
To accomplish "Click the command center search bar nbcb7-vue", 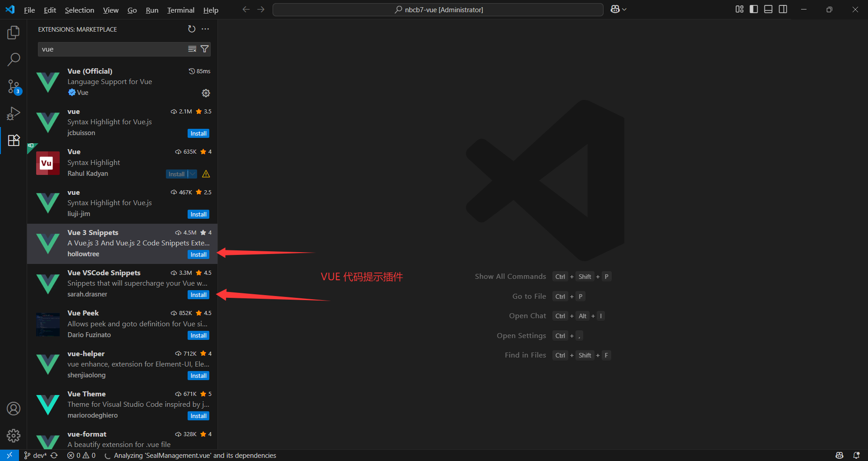I will pos(438,9).
